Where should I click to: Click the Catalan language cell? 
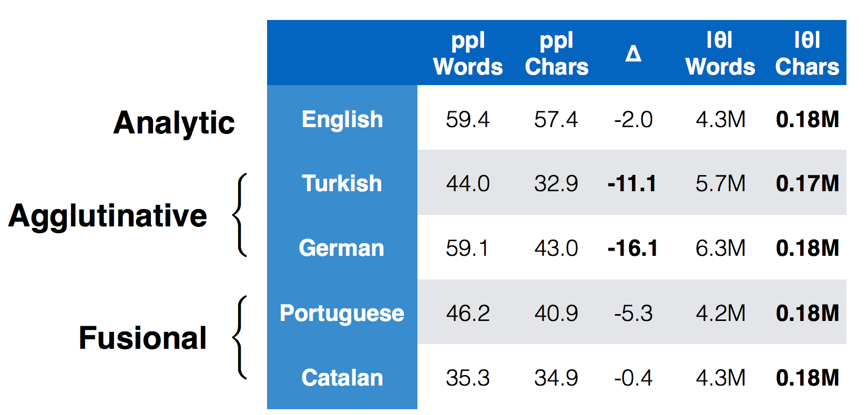(x=342, y=378)
